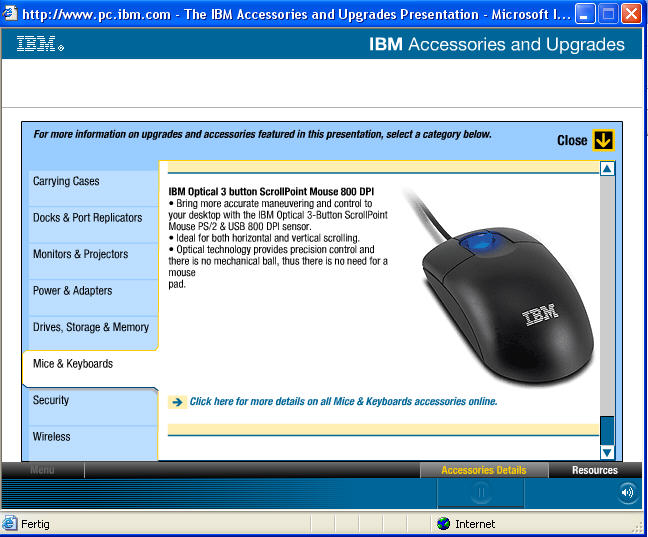The height and width of the screenshot is (537, 648).
Task: Click the product title IBM Optical 3 button ScrollPoint Mouse
Action: [x=271, y=191]
